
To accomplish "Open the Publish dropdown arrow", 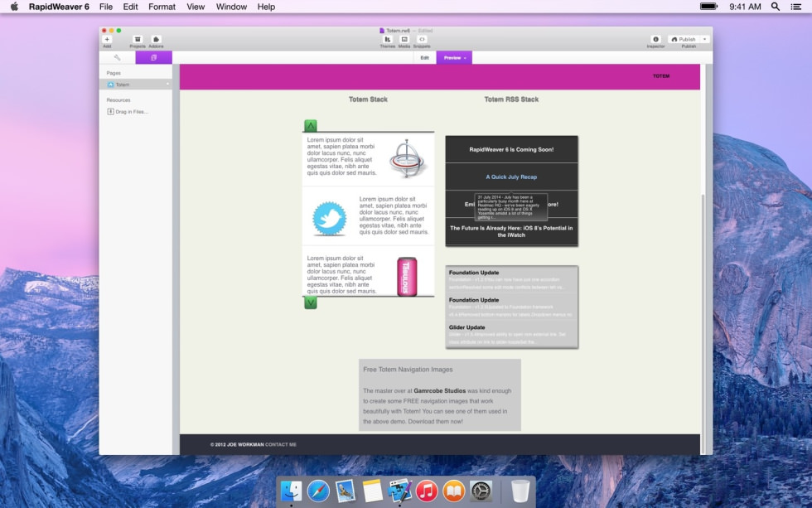I will coord(705,39).
